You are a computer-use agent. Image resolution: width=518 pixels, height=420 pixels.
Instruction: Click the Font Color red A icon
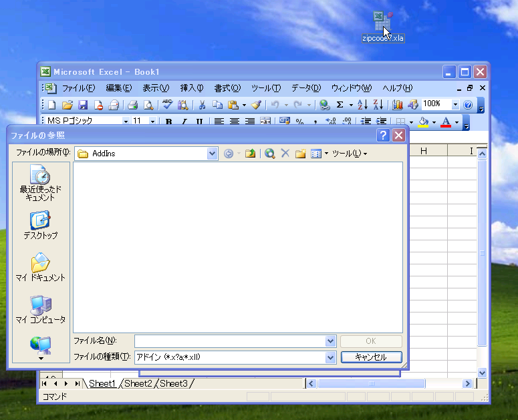(x=446, y=122)
